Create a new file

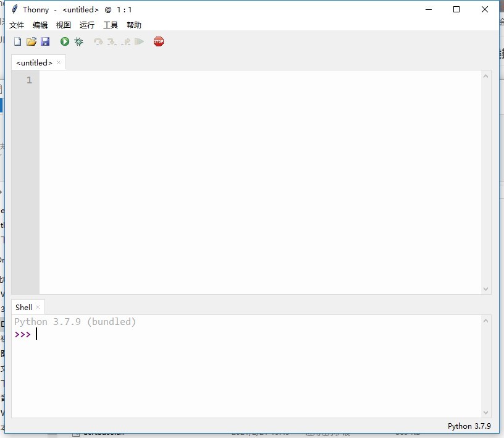[17, 41]
